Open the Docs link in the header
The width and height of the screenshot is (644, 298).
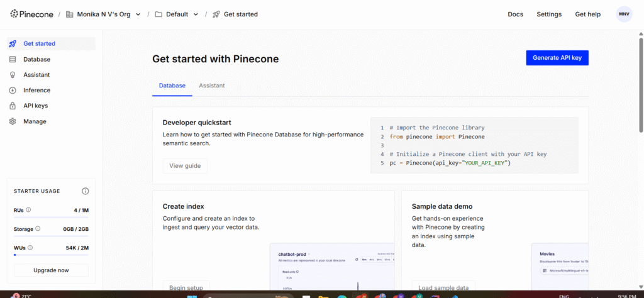click(516, 14)
